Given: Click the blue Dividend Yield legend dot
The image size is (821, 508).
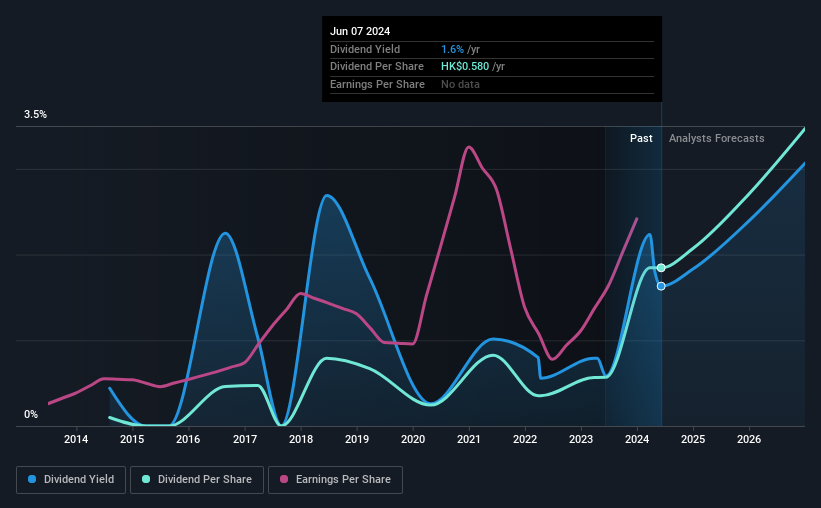Looking at the screenshot, I should pyautogui.click(x=32, y=479).
